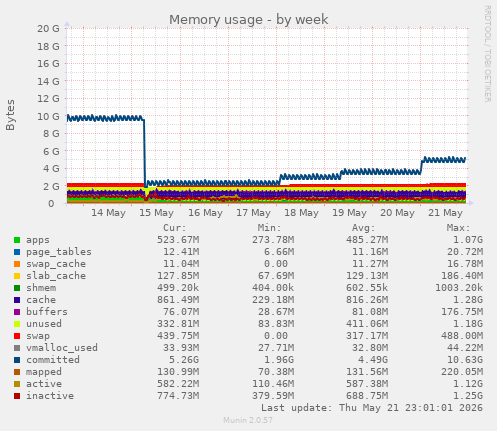Click the Min: column header

coord(269,228)
